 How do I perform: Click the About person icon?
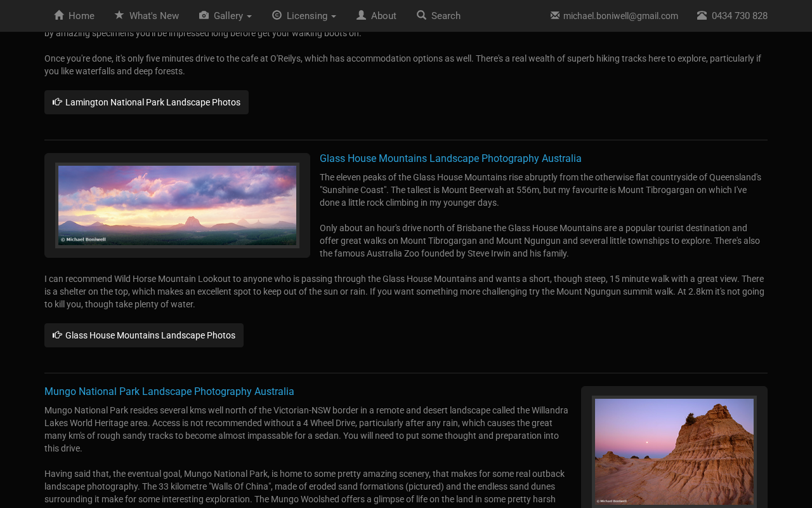pos(361,15)
